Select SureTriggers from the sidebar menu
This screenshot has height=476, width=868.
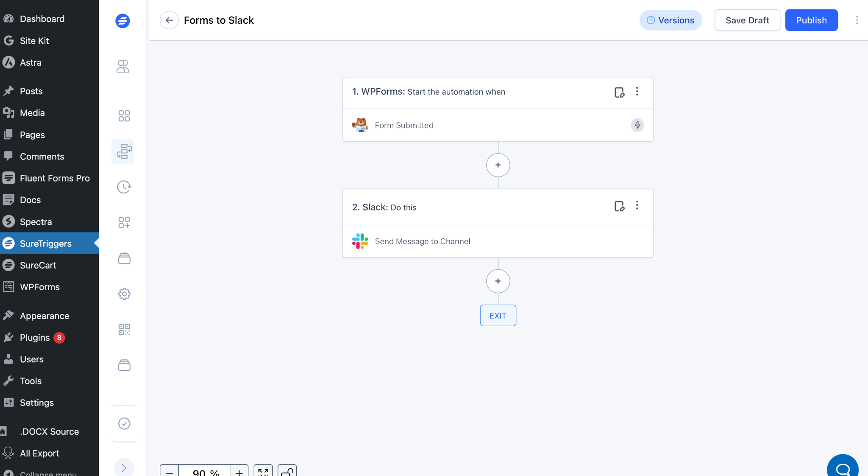tap(46, 243)
